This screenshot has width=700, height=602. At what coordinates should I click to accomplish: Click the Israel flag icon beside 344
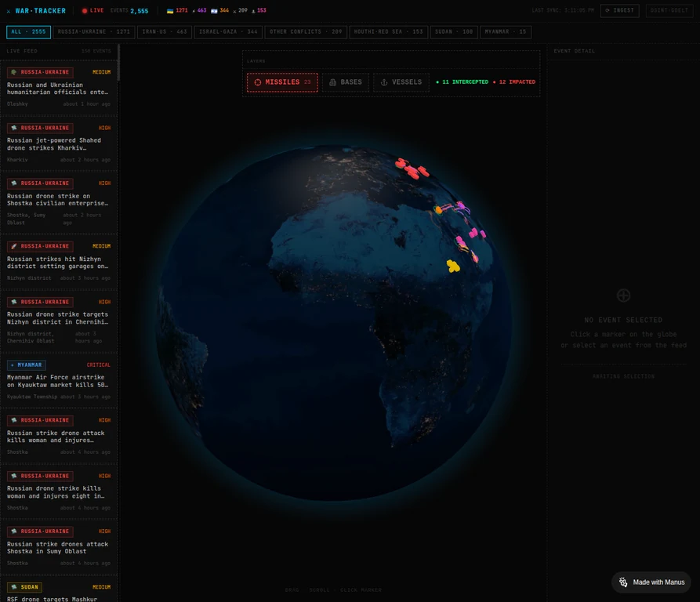coord(214,11)
